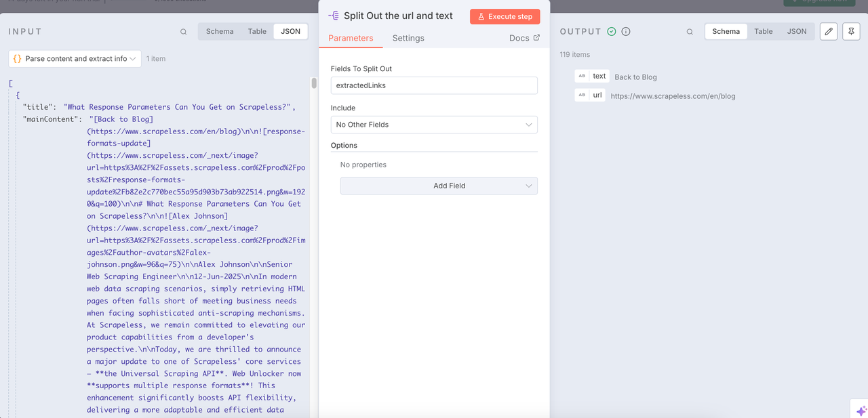Click the green success checkmark beside OUTPUT
The width and height of the screenshot is (868, 418).
[612, 32]
